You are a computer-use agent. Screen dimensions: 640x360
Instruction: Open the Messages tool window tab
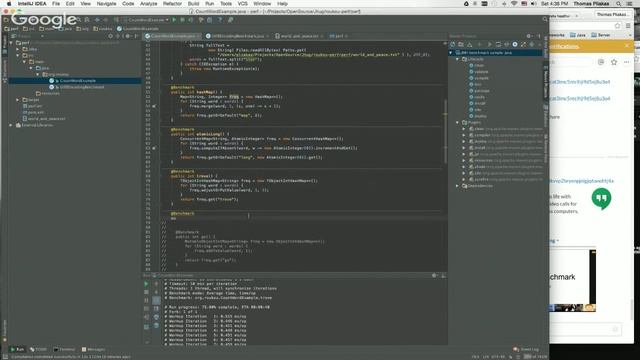point(93,349)
